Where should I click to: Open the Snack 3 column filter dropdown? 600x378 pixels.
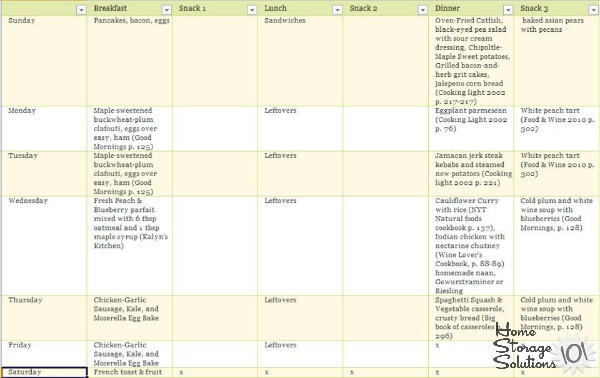[593, 10]
